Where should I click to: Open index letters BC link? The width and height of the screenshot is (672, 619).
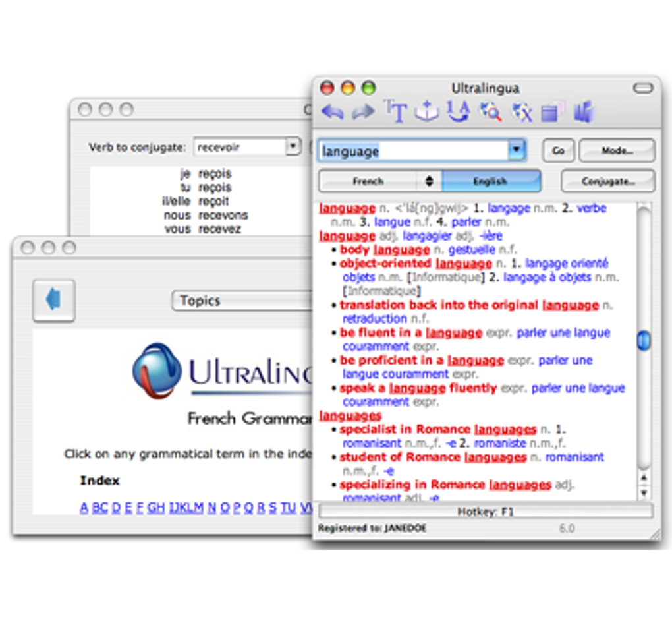tap(100, 508)
